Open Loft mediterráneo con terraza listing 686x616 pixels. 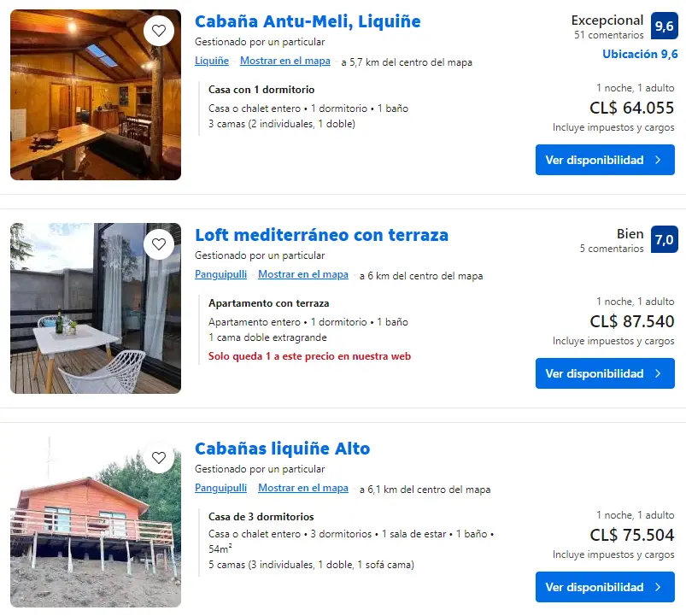click(321, 236)
